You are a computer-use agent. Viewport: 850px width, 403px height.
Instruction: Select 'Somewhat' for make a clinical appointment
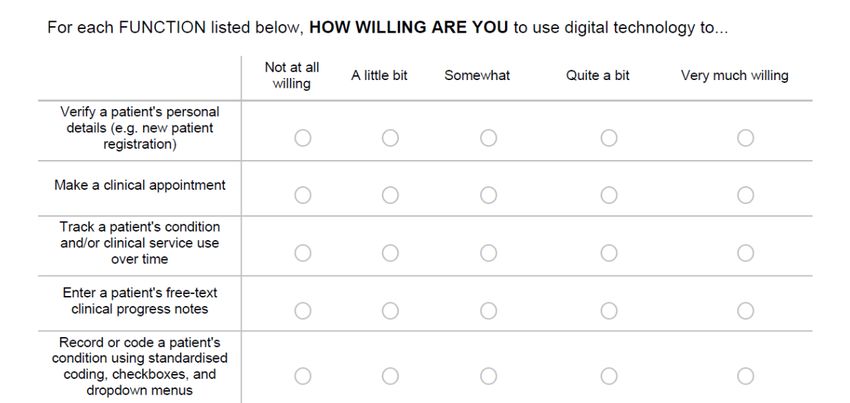488,195
